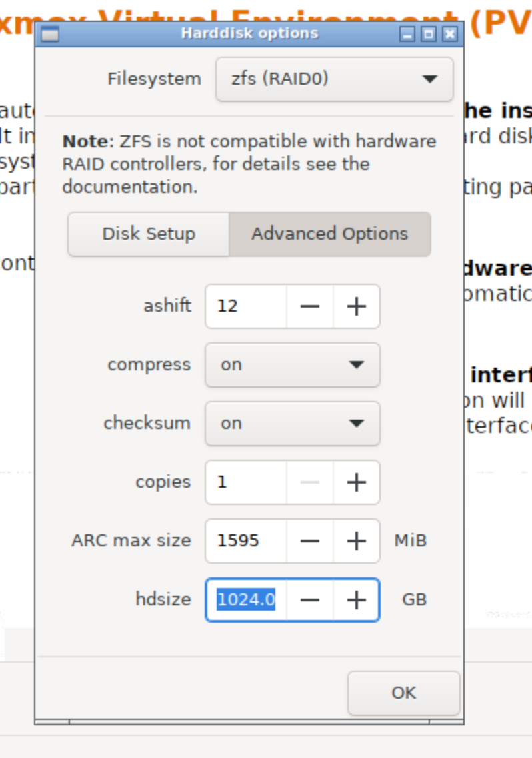Close the Harddisk options window
This screenshot has height=758, width=532.
[x=450, y=34]
